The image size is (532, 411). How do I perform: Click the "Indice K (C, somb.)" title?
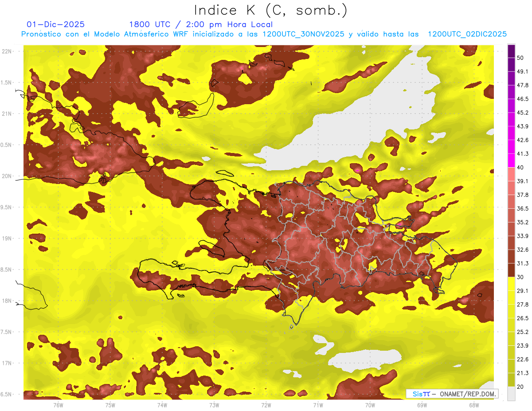[x=270, y=10]
